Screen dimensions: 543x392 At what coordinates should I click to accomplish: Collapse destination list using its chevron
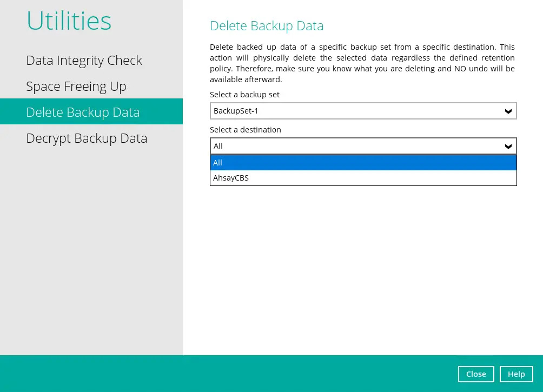pyautogui.click(x=508, y=147)
